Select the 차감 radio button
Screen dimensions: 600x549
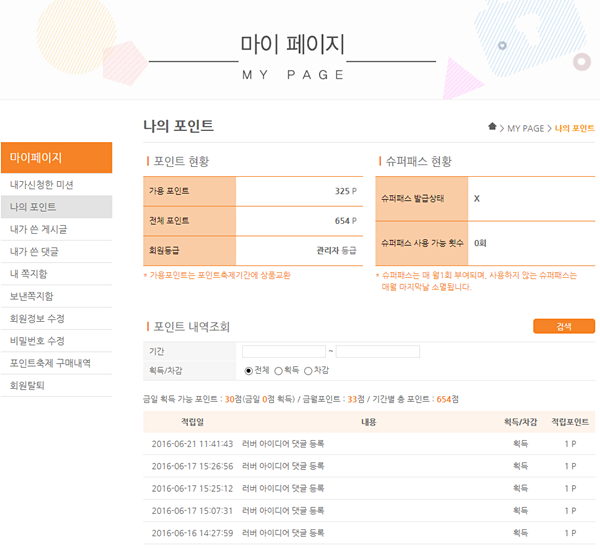[309, 370]
